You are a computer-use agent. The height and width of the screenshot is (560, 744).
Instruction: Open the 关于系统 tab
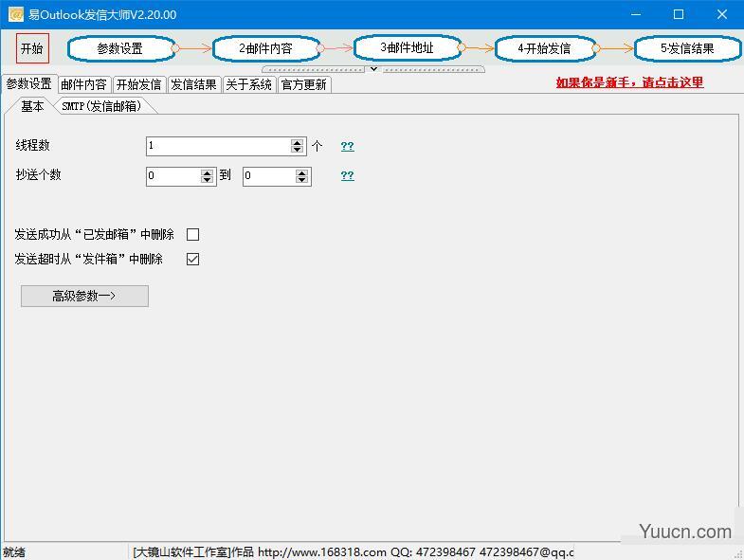coord(249,84)
